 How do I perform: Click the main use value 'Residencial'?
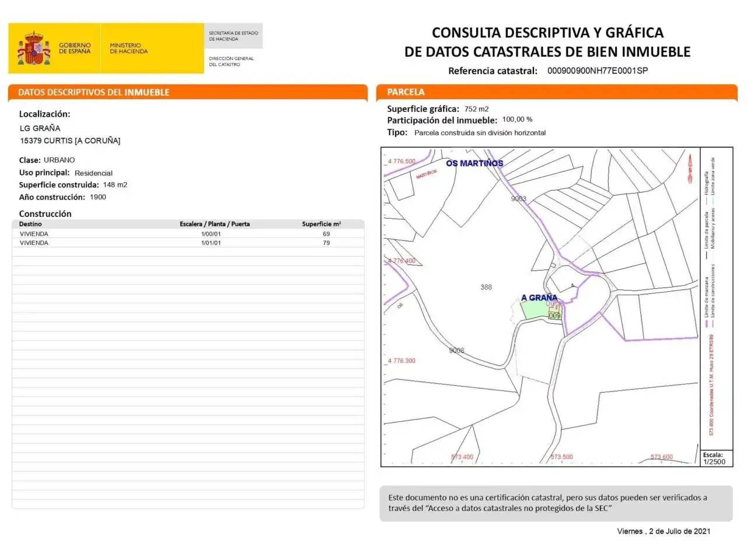pyautogui.click(x=93, y=173)
